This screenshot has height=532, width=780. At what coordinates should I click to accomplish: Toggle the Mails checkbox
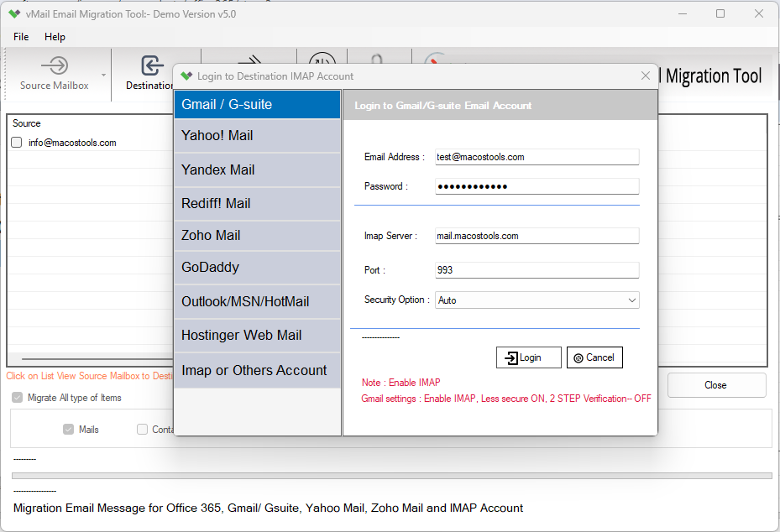click(68, 430)
